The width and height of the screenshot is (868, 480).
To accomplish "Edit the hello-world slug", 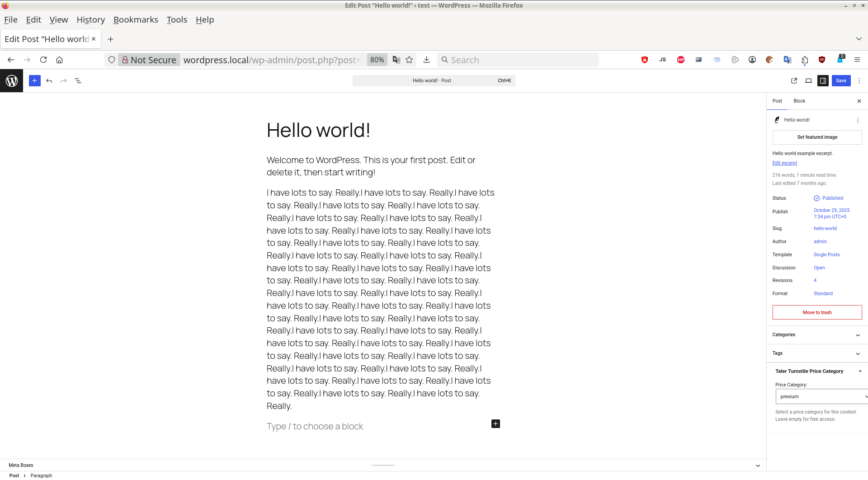I will 825,229.
